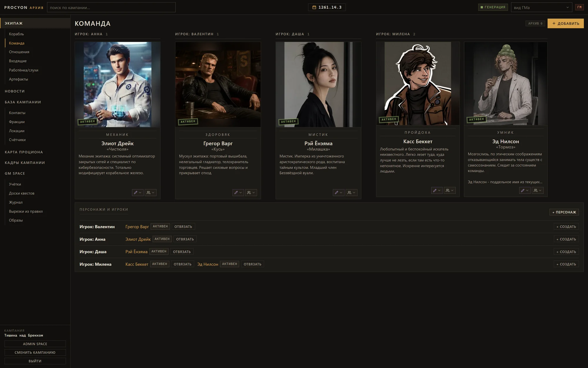Expand the НОВОСТИ sidebar section

[x=15, y=91]
